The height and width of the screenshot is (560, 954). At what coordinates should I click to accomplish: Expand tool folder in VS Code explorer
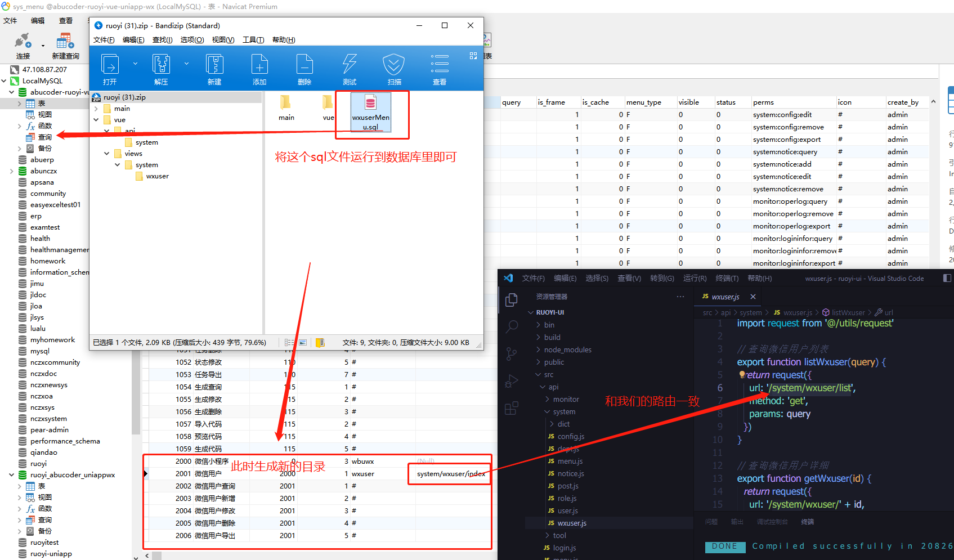pyautogui.click(x=548, y=535)
